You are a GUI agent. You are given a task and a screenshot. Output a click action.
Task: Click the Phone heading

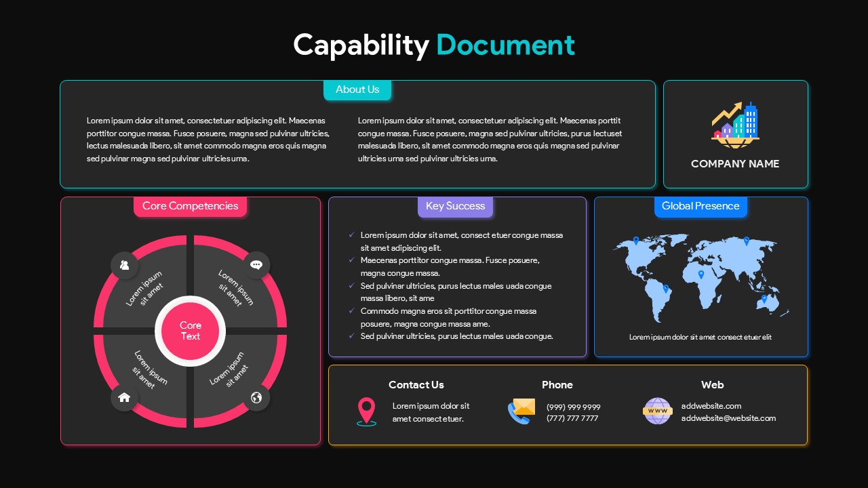click(557, 385)
